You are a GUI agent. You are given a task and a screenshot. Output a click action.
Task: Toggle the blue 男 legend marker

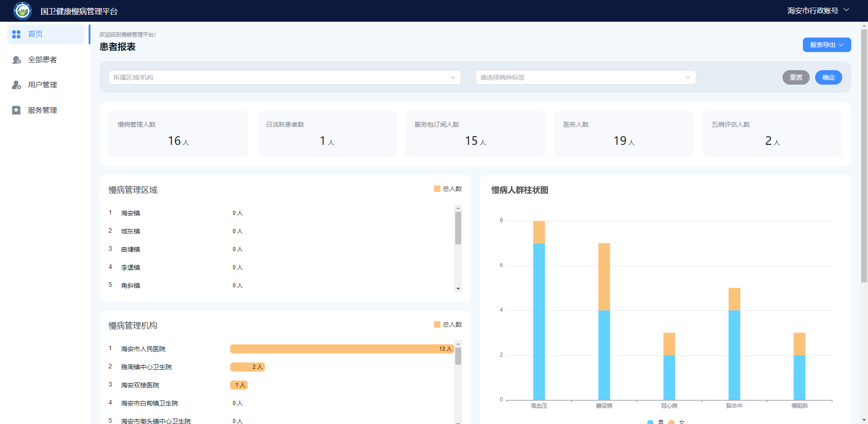coord(650,422)
